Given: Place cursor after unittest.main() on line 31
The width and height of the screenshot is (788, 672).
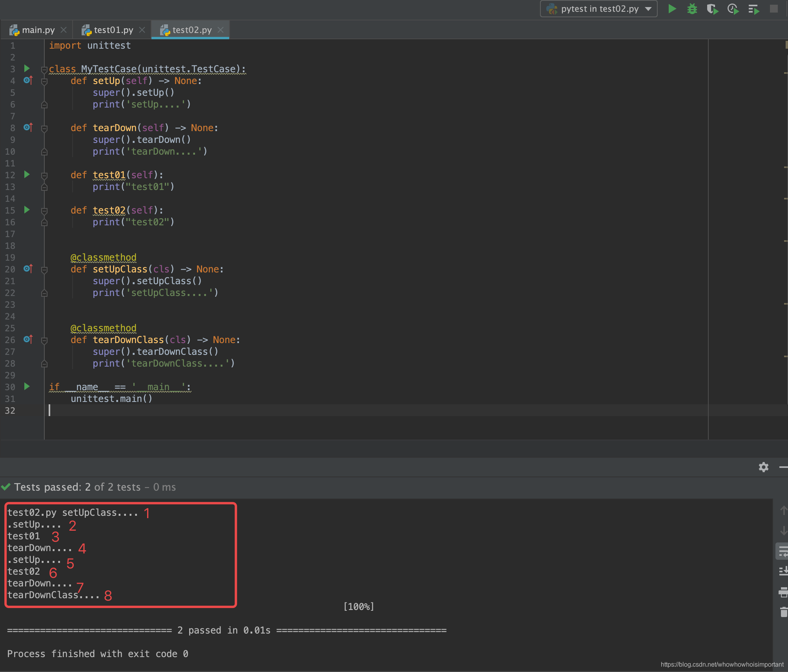Looking at the screenshot, I should [154, 398].
